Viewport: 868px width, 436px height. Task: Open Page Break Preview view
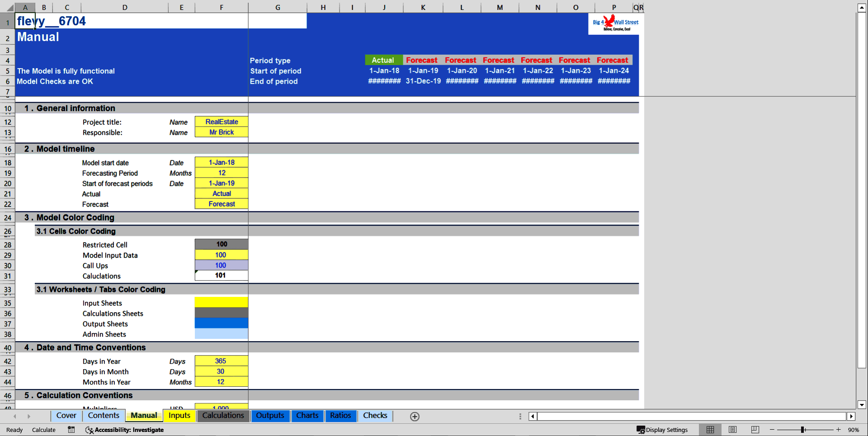pos(755,429)
